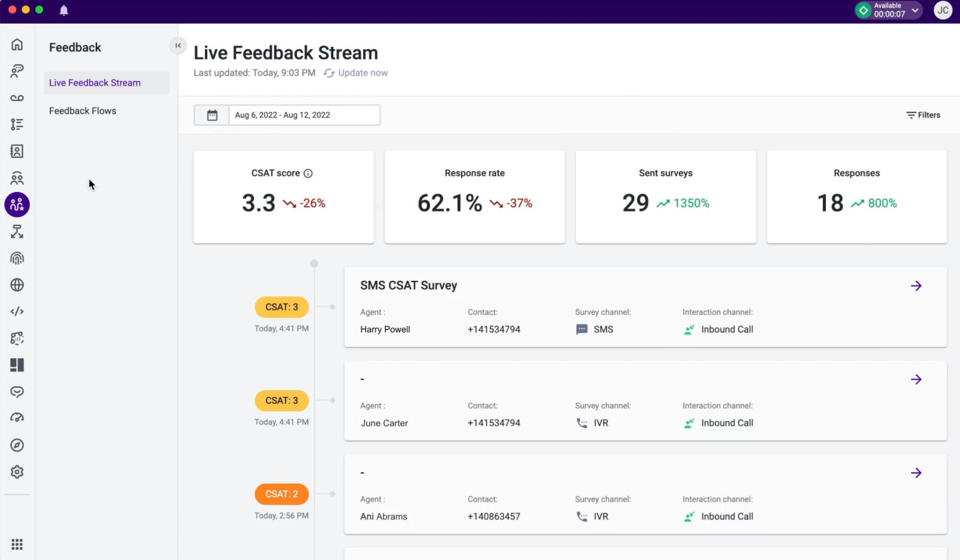Click the arrow on June Carter's survey row

coord(917,380)
